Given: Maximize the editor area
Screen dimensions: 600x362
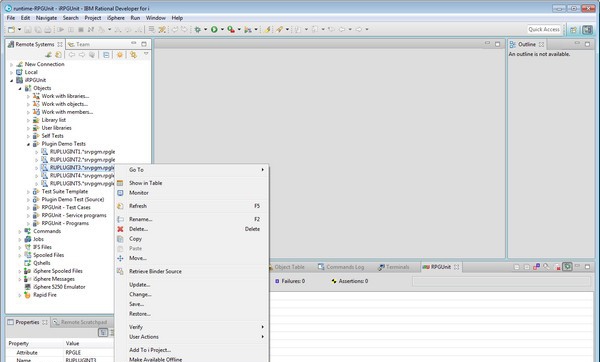Looking at the screenshot, I should pos(497,44).
